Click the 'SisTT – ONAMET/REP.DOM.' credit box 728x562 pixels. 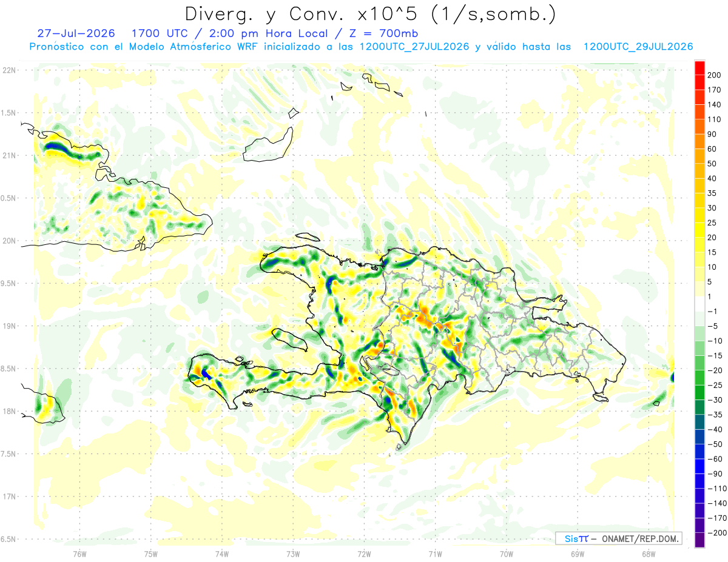point(618,538)
